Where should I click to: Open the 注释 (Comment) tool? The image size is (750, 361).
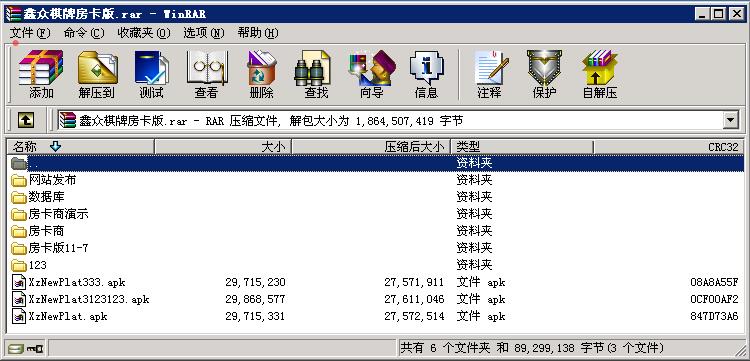tap(489, 74)
